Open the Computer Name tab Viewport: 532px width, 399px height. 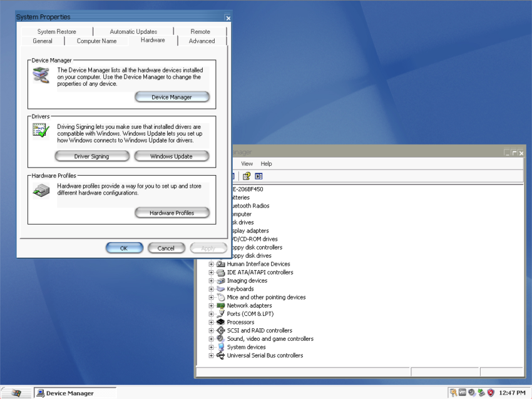96,41
